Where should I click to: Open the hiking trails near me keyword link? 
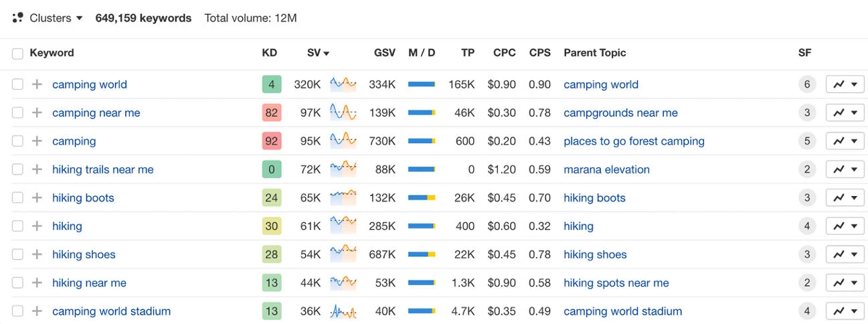point(103,169)
